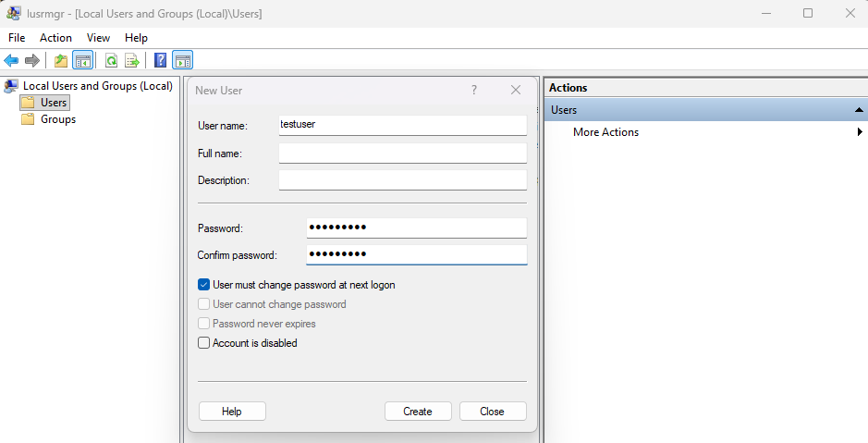868x443 pixels.
Task: Check Account is disabled box
Action: (203, 343)
